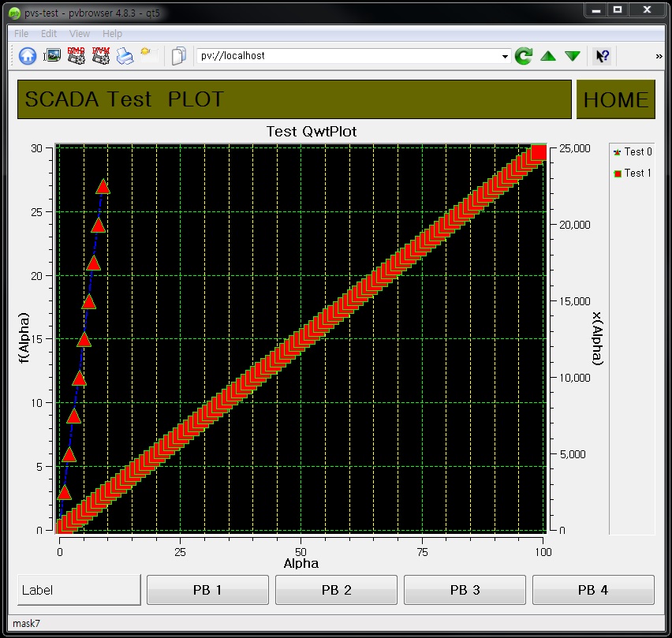Print the current view via the printer icon

(x=125, y=55)
